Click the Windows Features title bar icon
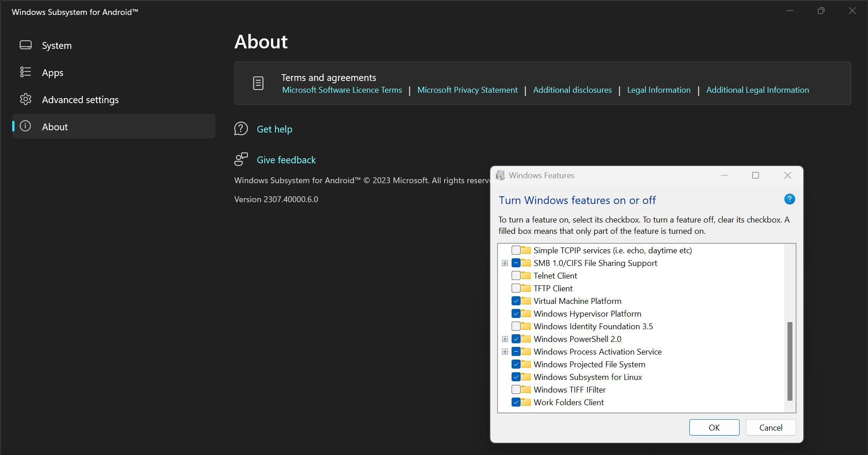The height and width of the screenshot is (455, 868). tap(500, 175)
